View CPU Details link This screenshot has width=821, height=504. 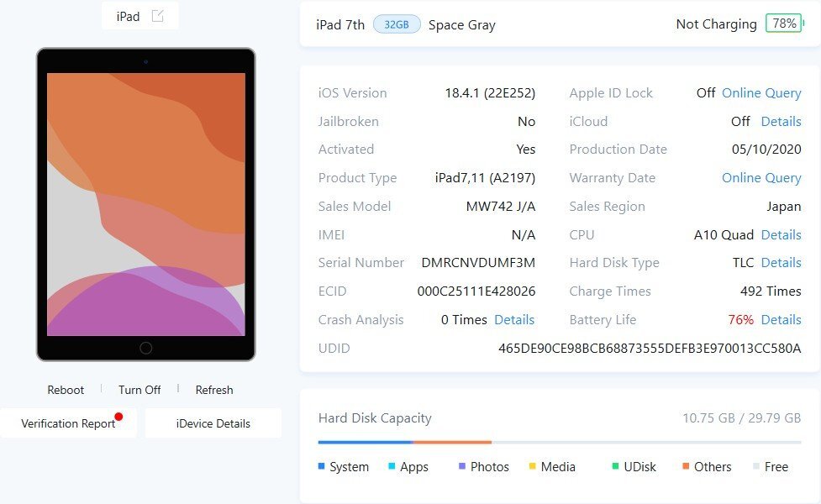[781, 235]
